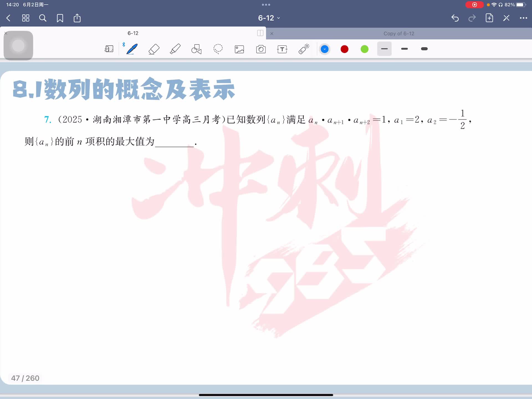The image size is (532, 399).
Task: Open blue pen color options chevron
Action: [324, 49]
